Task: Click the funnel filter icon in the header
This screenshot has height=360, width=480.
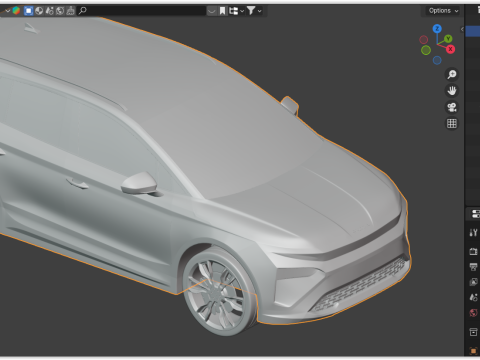Action: click(x=251, y=11)
